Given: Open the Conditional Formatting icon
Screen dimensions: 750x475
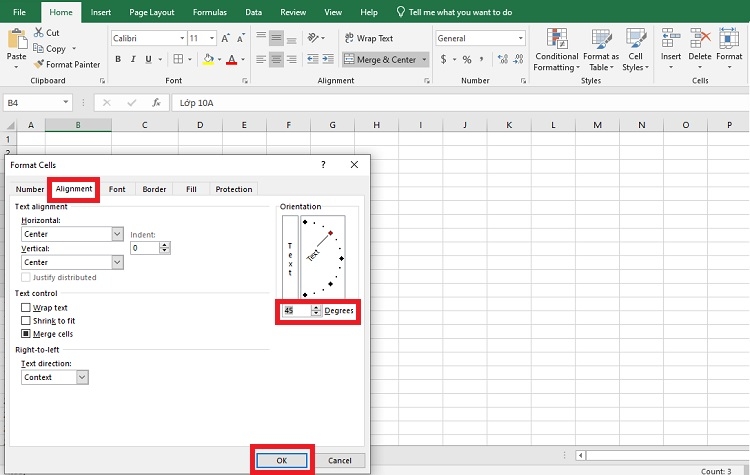Looking at the screenshot, I should click(x=557, y=39).
